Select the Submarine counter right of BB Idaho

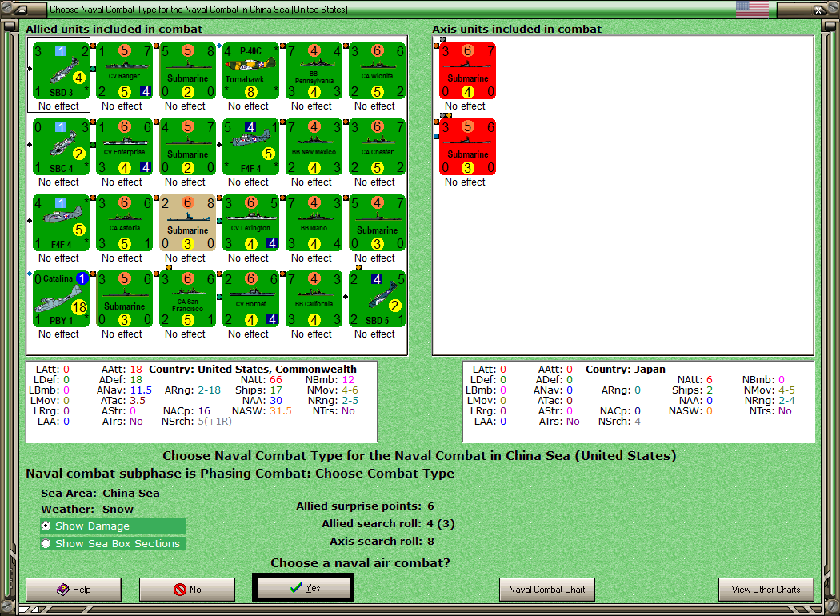point(377,223)
